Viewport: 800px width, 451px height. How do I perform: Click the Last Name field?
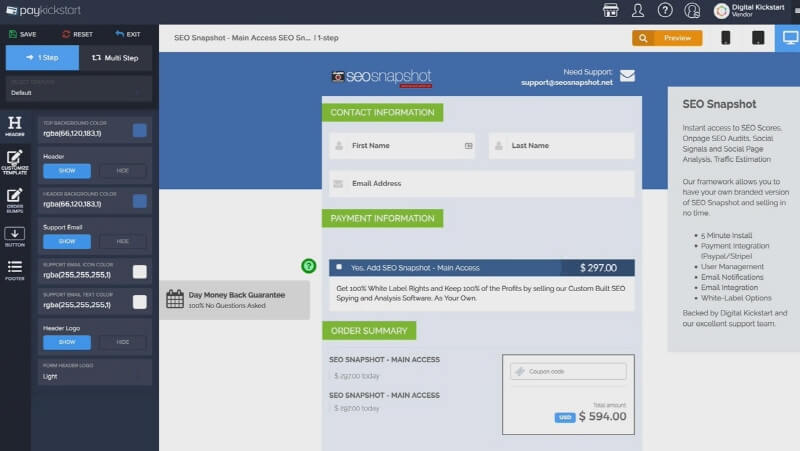click(561, 146)
